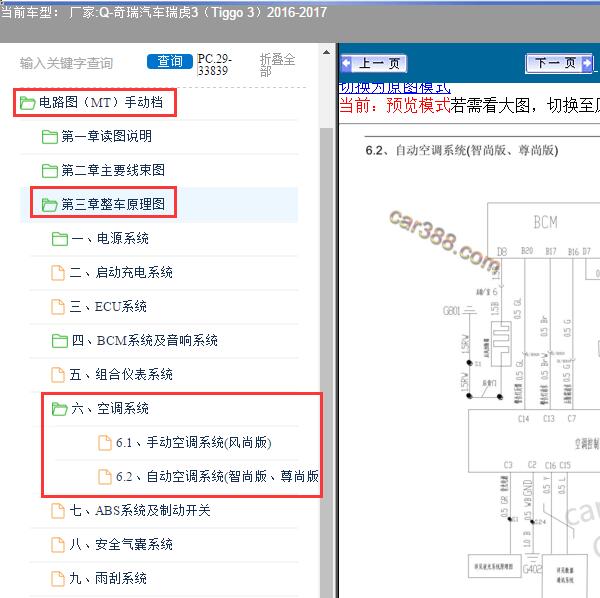Open 三、ECU系统 label
The image size is (600, 598).
(x=108, y=307)
